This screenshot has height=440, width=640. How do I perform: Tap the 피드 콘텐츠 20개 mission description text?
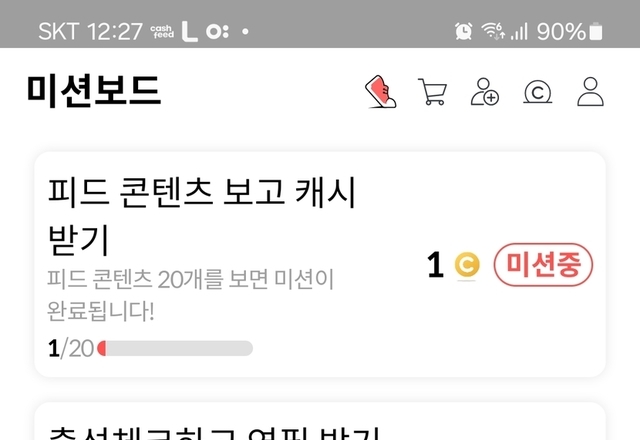point(191,295)
